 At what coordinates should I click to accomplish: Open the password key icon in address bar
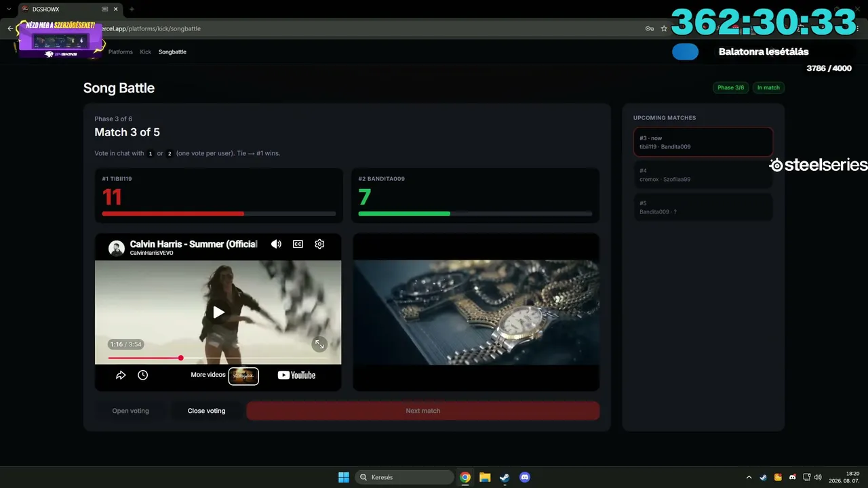(x=650, y=28)
